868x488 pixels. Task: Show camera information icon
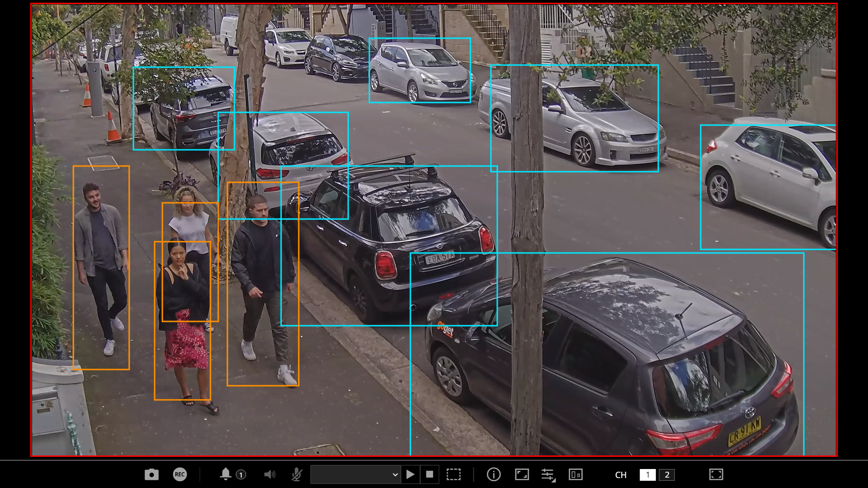(x=494, y=474)
